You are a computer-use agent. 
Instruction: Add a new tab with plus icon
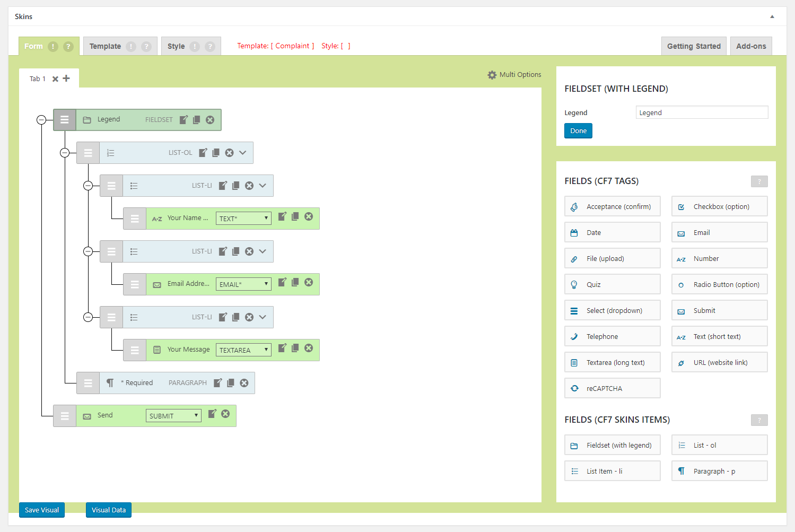[66, 79]
